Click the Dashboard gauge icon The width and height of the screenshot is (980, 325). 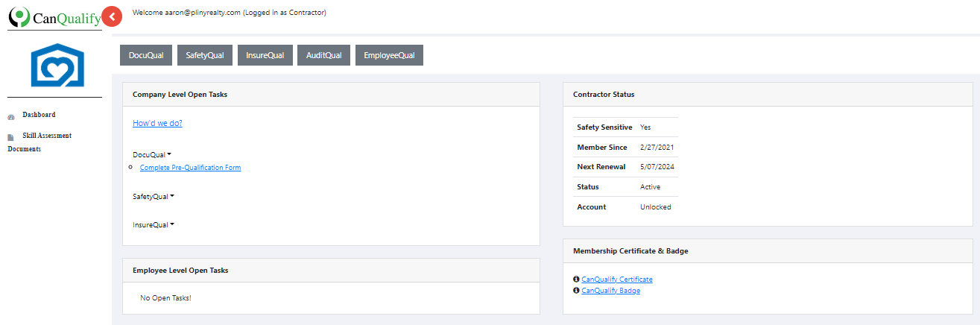[11, 116]
